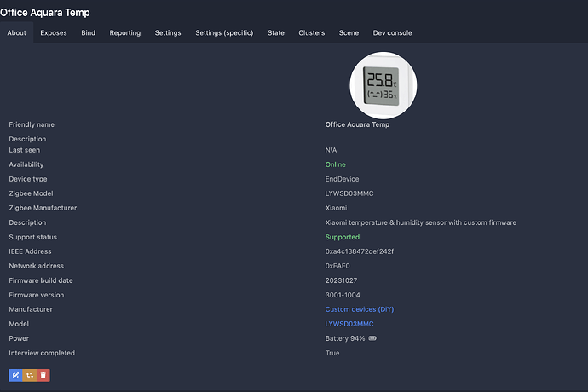Click the battery level icon
This screenshot has width=588, height=392.
(x=372, y=338)
